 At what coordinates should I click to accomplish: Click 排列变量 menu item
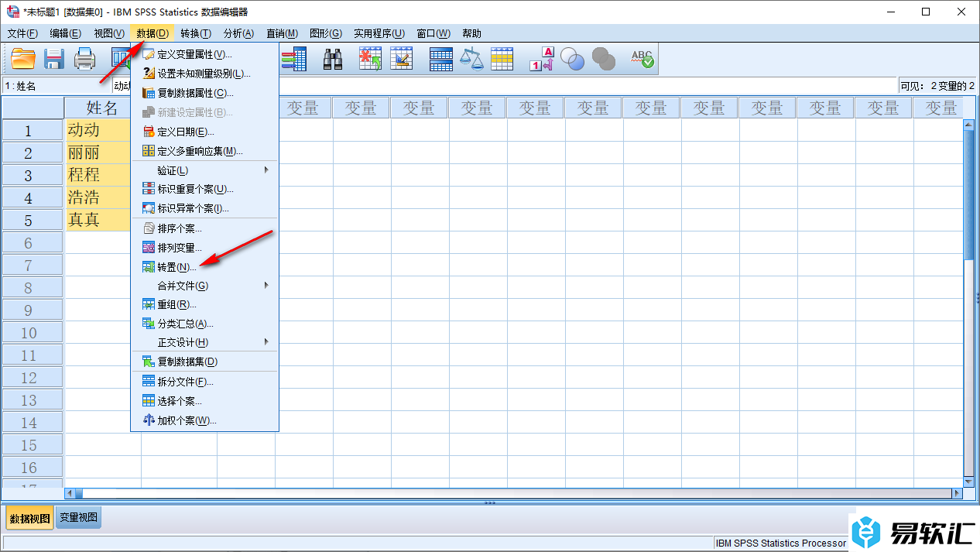[x=204, y=248]
